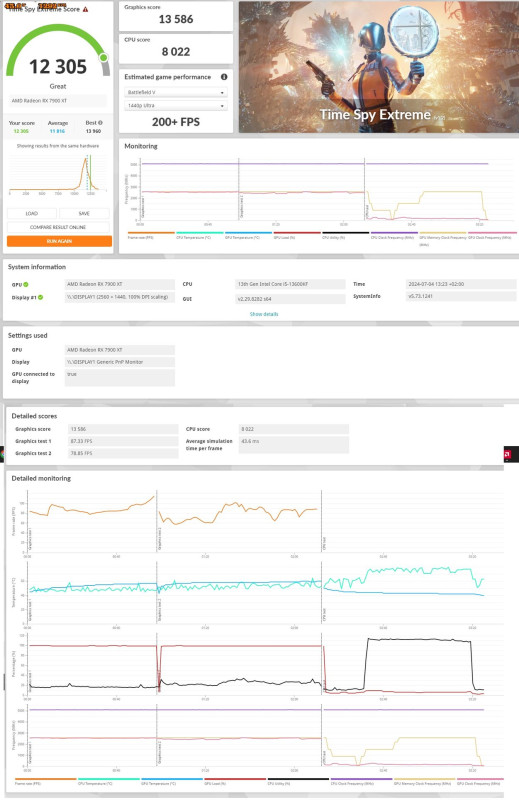This screenshot has width=519, height=800.
Task: Click the Your score value 12 305
Action: [x=21, y=131]
